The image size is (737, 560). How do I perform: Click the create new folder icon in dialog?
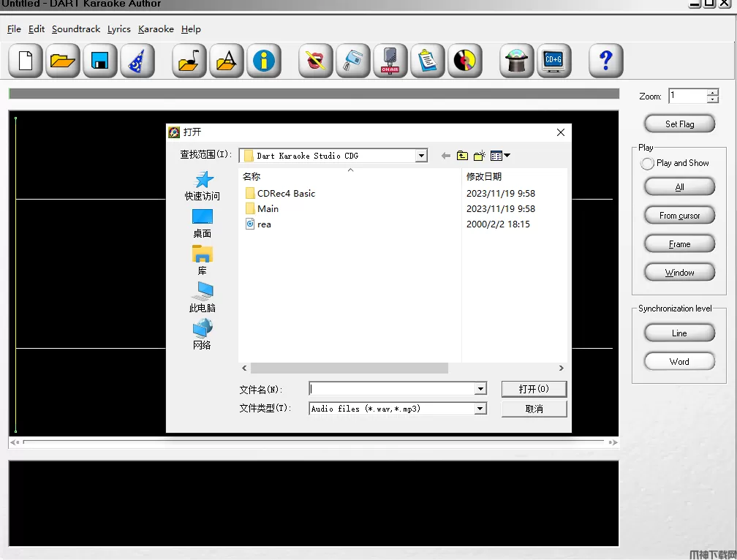[x=480, y=156]
